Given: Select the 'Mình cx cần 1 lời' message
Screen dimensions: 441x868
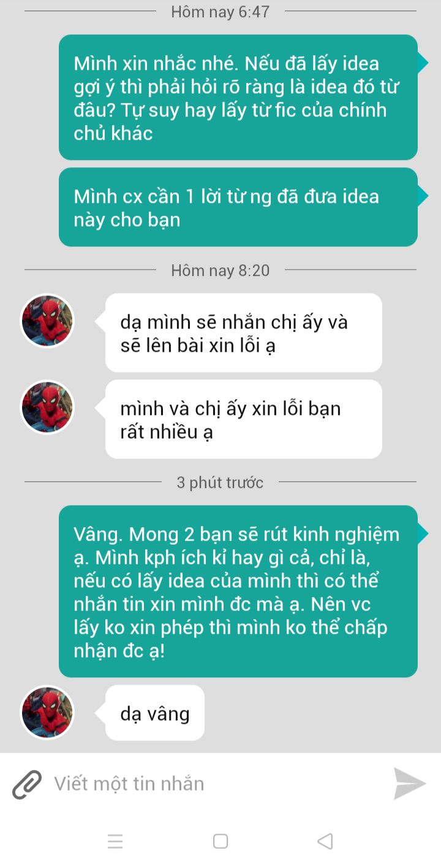Looking at the screenshot, I should [x=238, y=207].
